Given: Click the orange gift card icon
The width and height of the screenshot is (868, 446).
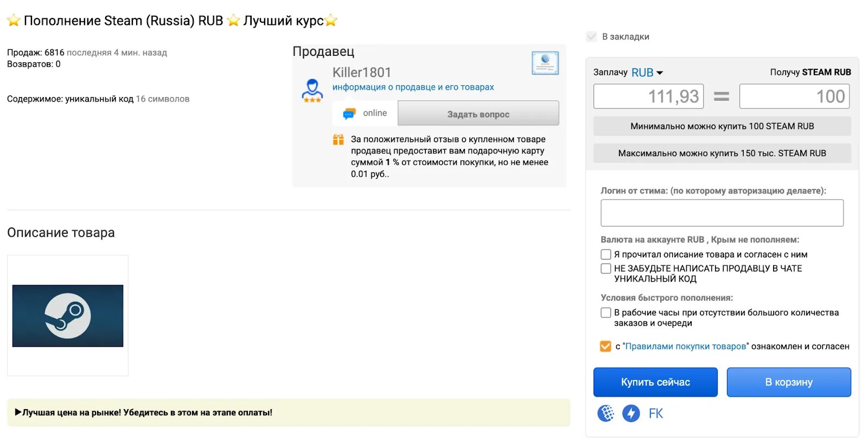Looking at the screenshot, I should pyautogui.click(x=339, y=140).
